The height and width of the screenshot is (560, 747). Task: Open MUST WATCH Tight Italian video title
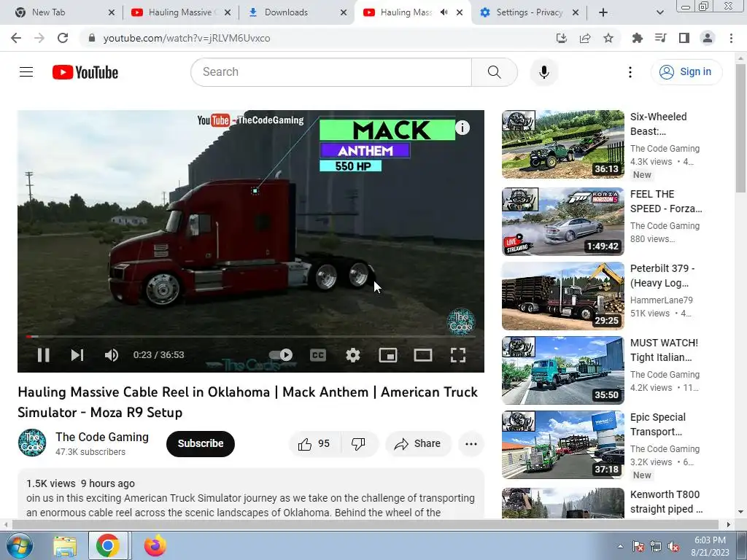pyautogui.click(x=664, y=350)
